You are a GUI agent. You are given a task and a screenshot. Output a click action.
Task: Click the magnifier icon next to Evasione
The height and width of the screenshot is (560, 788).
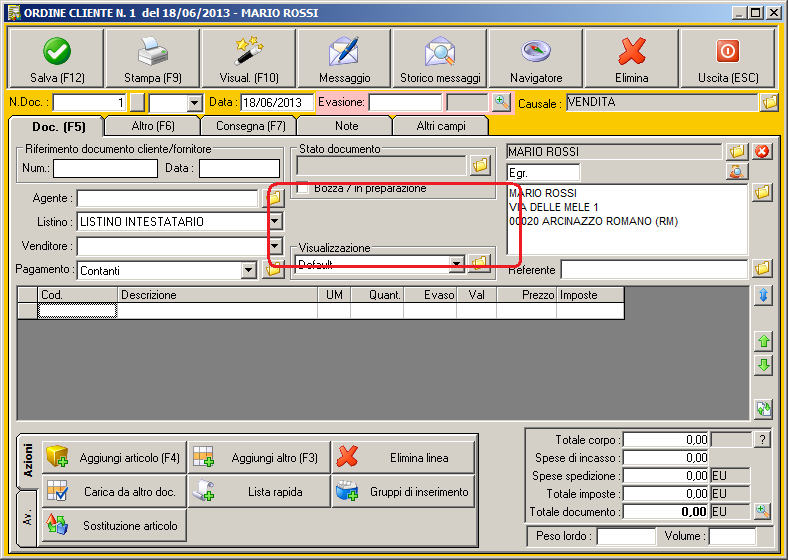tap(502, 103)
